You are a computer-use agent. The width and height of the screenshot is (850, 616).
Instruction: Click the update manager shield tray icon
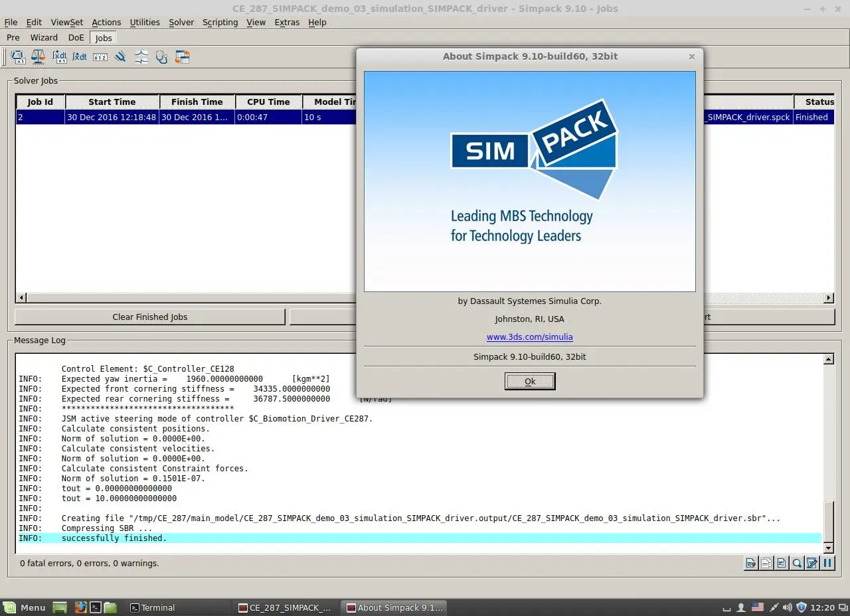802,607
